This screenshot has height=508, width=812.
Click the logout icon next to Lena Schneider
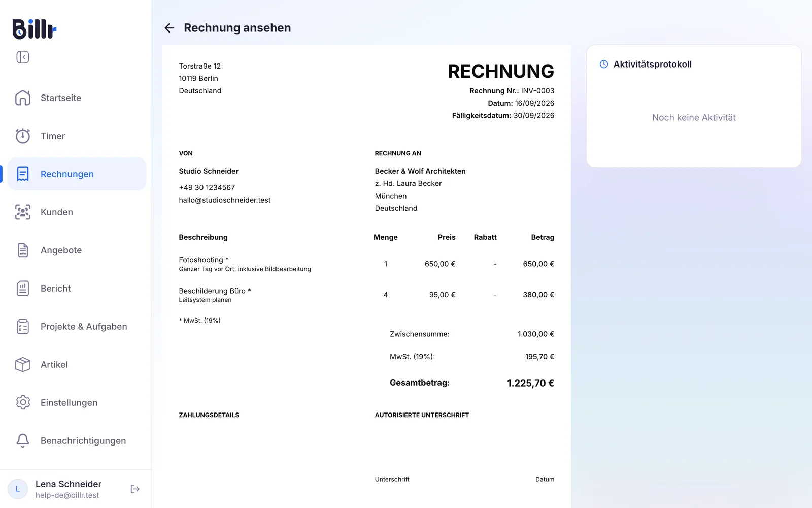coord(135,489)
